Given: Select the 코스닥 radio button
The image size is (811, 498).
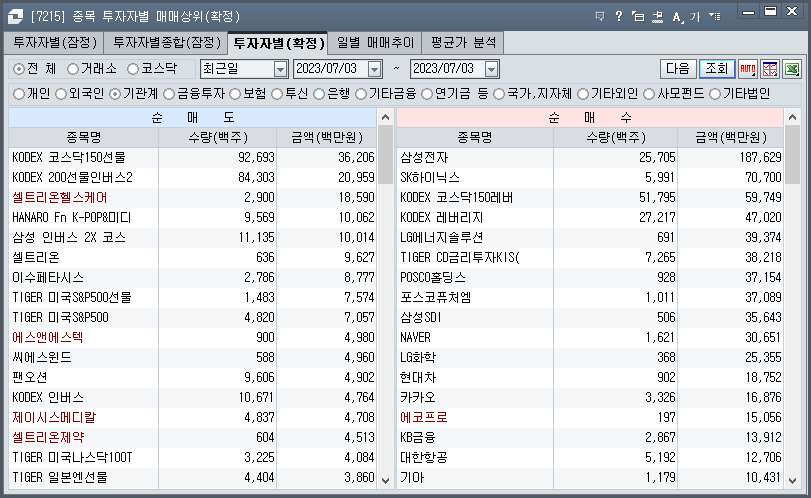Looking at the screenshot, I should (133, 69).
